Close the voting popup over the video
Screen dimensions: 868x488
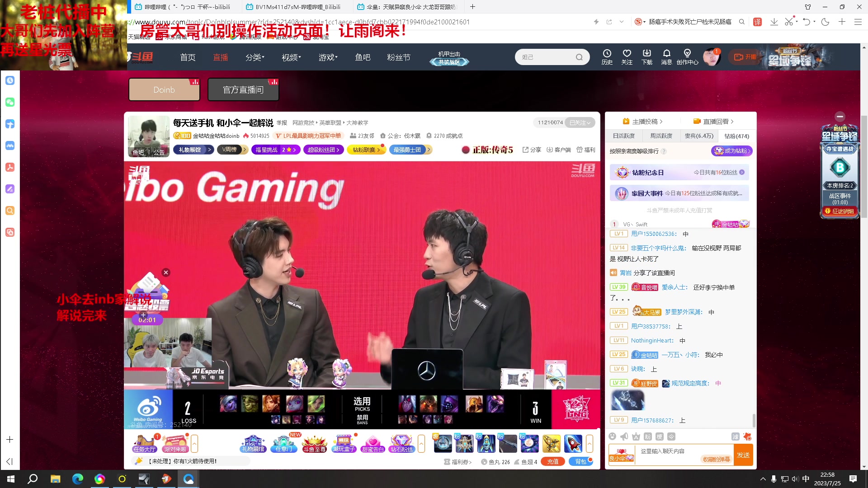point(166,272)
